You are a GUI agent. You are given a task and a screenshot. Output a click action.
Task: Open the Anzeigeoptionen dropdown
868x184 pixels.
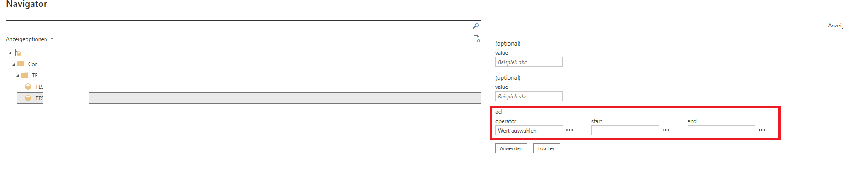[x=30, y=39]
